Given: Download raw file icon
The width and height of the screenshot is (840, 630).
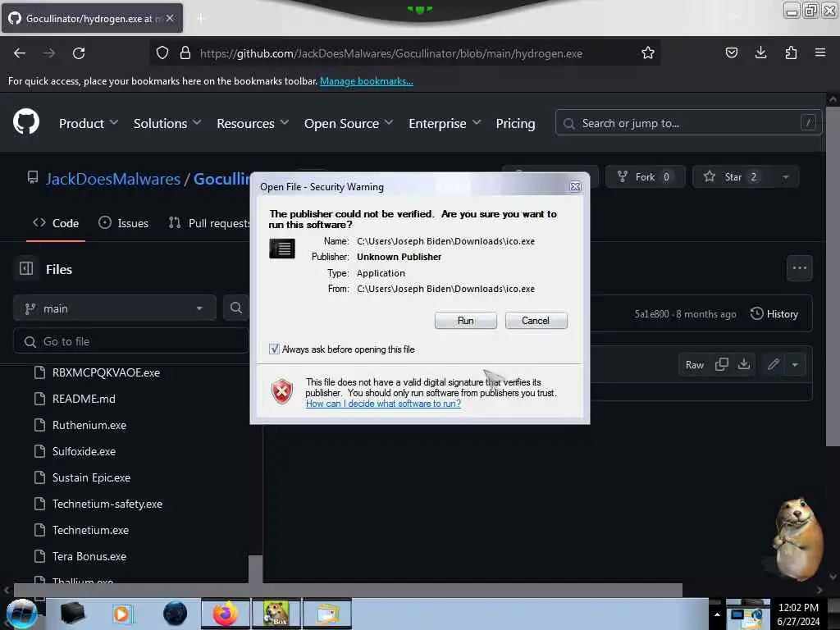Looking at the screenshot, I should coord(743,364).
